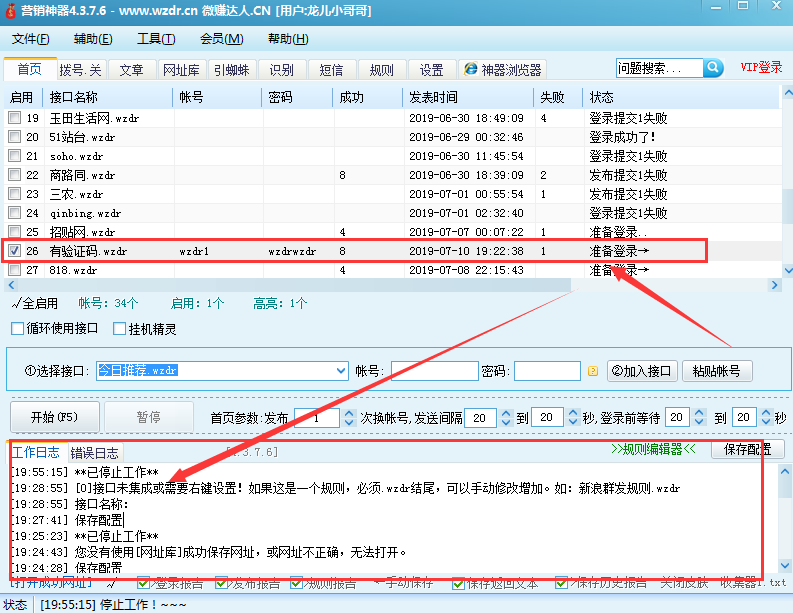Screen dimensions: 793x613
Task: Decrease the 发布 count stepper
Action: tap(349, 422)
